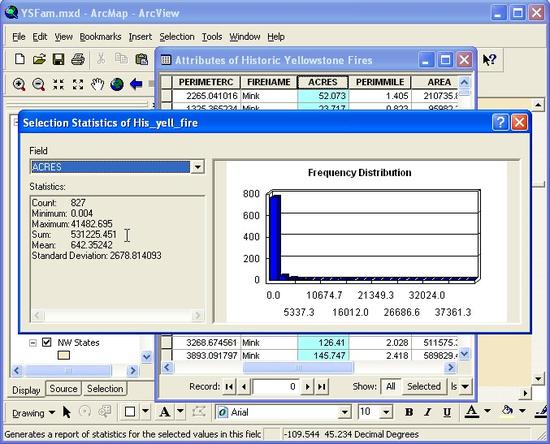Select the Zoom In magnifier tool
The image size is (550, 444).
pos(19,85)
